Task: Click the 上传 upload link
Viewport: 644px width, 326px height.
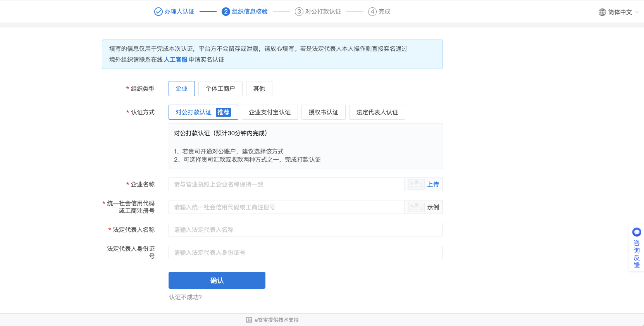Action: coord(433,185)
